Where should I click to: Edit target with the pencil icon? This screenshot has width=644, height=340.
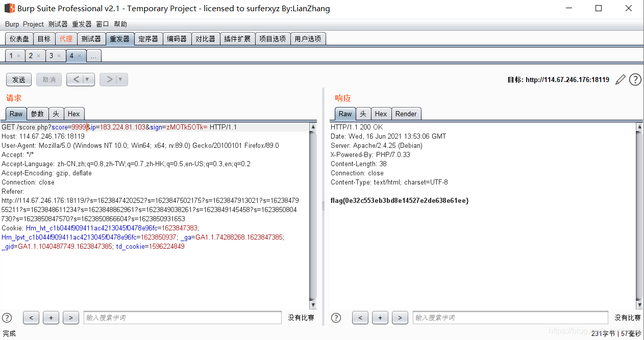[621, 80]
